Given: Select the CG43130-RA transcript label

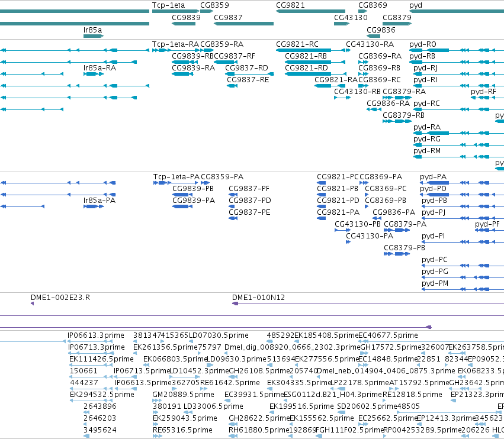Looking at the screenshot, I should [x=370, y=44].
